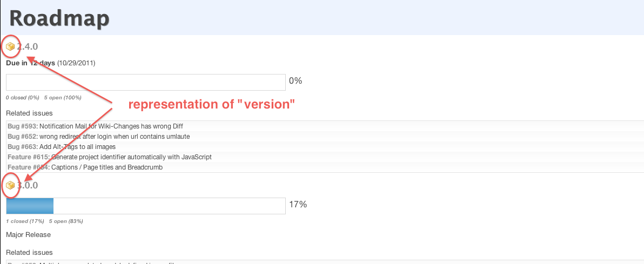This screenshot has height=264, width=644.
Task: Click the package icon beside version 2.4.0
Action: click(11, 46)
